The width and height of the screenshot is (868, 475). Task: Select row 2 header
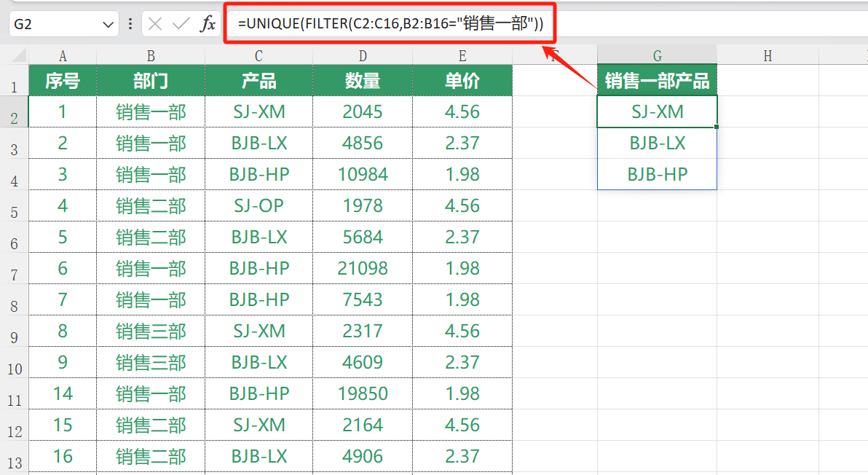[14, 112]
